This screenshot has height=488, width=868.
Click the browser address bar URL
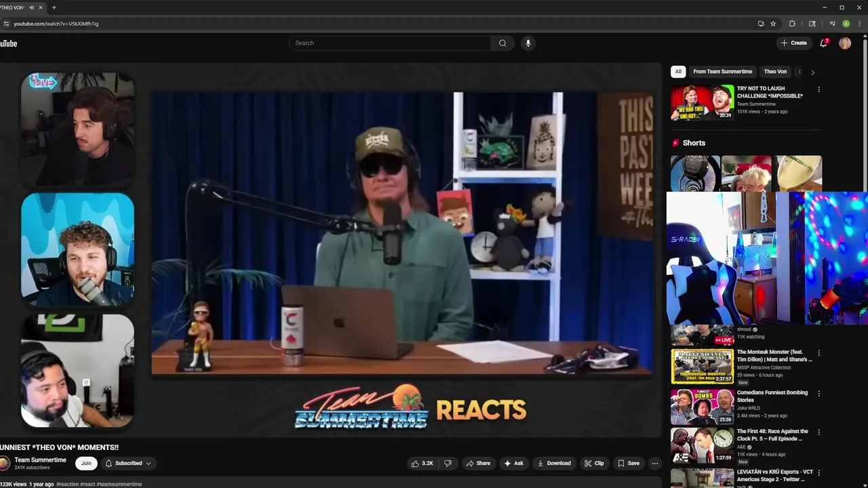56,24
